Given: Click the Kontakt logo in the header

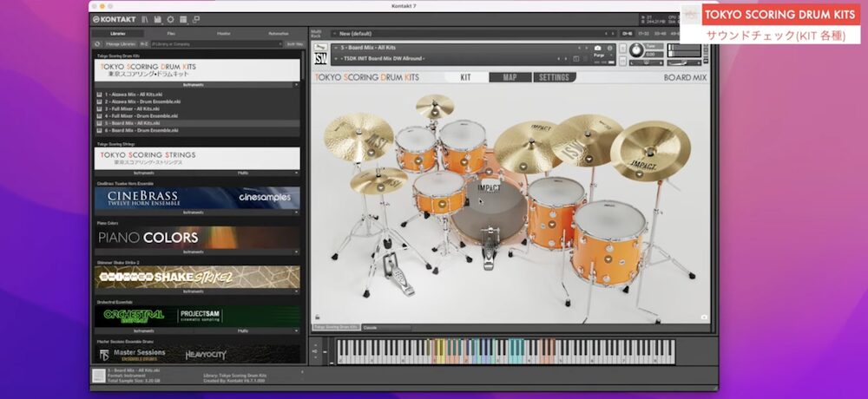Looking at the screenshot, I should [x=114, y=19].
